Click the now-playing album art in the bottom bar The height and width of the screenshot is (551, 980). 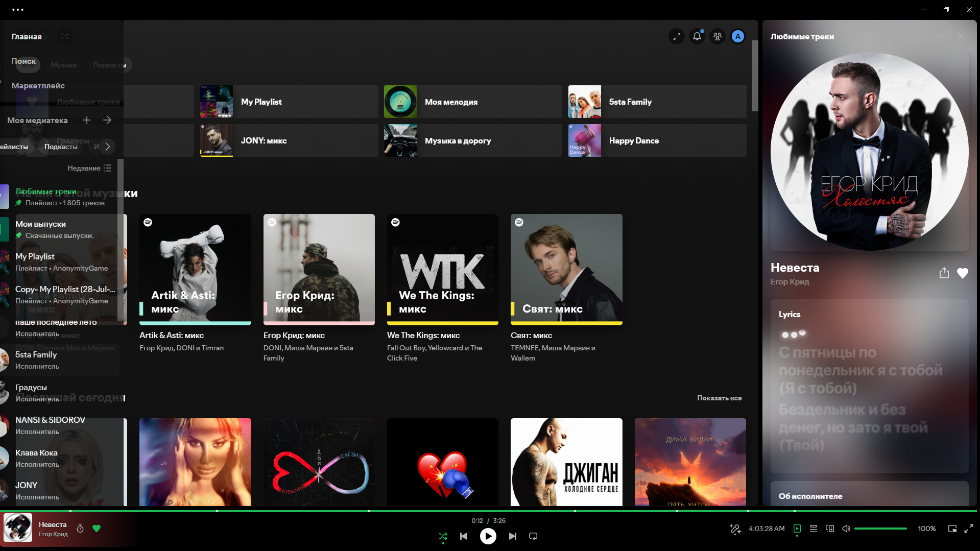pyautogui.click(x=18, y=528)
